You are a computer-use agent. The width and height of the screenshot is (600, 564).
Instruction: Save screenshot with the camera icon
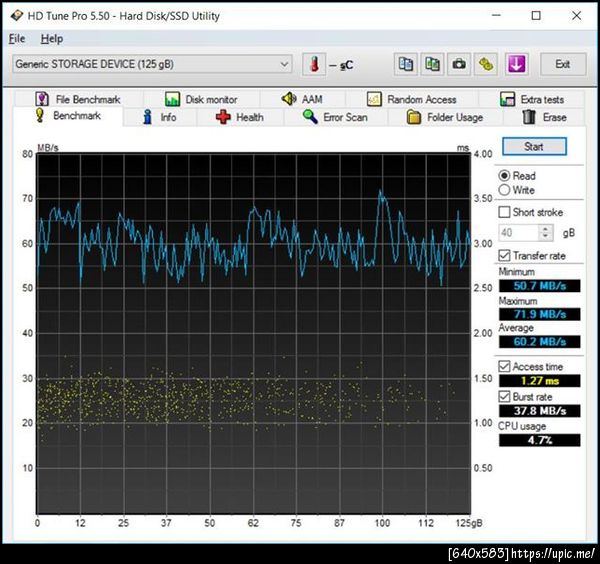(x=459, y=64)
